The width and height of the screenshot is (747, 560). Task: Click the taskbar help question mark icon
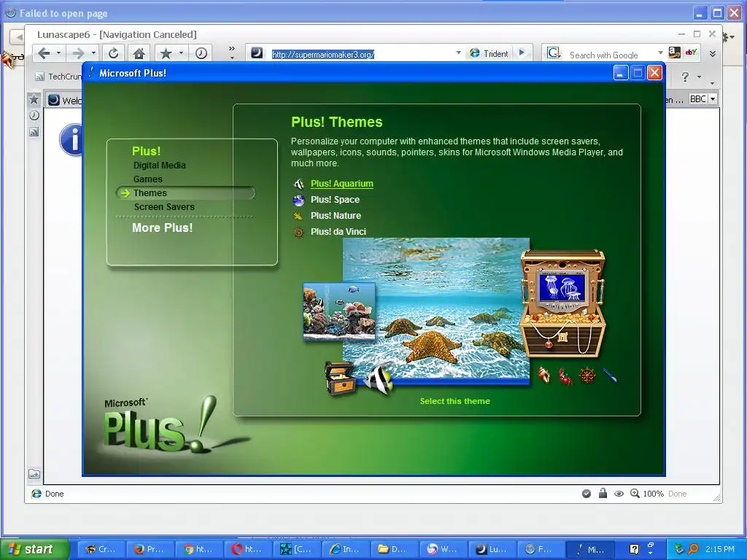point(634,549)
